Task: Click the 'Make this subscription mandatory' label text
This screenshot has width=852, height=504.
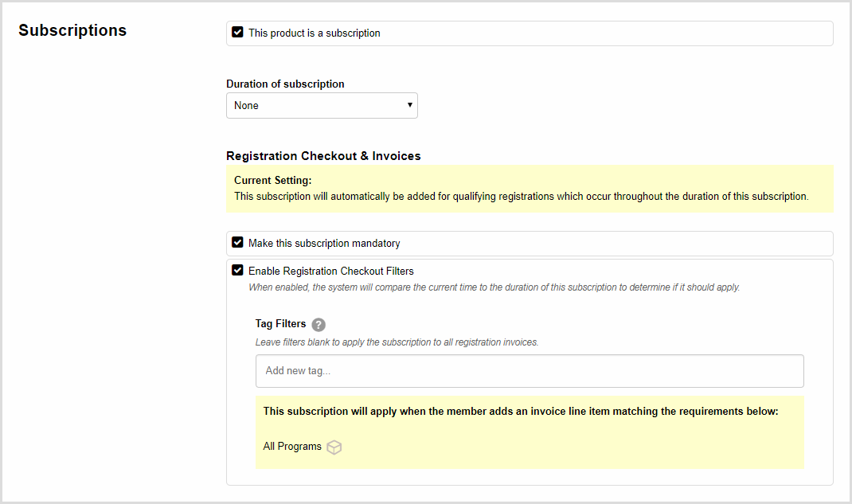Action: pos(324,244)
